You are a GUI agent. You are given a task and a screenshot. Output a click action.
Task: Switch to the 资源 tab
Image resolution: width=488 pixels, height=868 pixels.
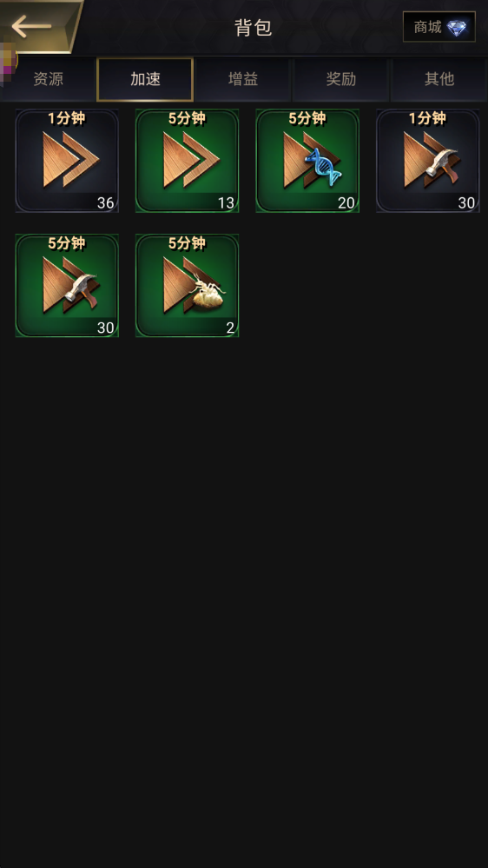(48, 79)
